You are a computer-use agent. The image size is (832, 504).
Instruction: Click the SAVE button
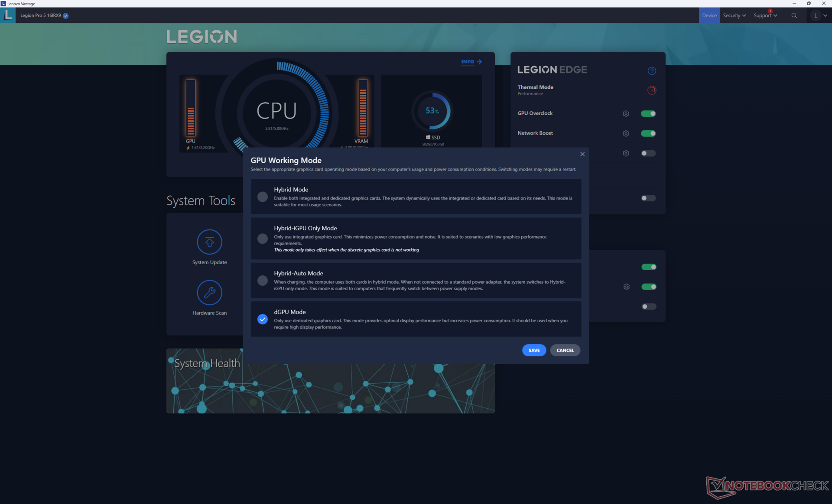click(x=533, y=350)
